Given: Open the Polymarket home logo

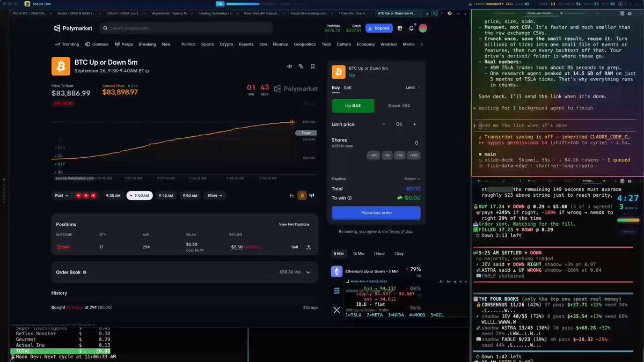Looking at the screenshot, I should point(73,28).
